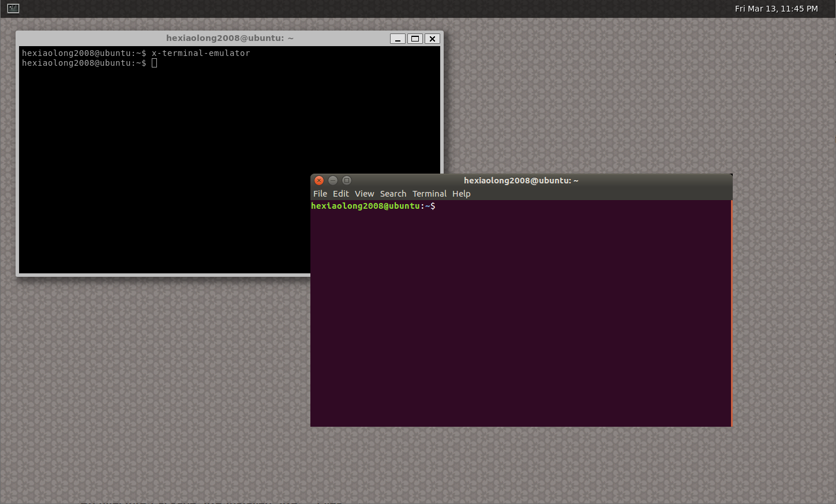Screen dimensions: 836x504
Task: Click the purple terminal title bar text
Action: [521, 180]
